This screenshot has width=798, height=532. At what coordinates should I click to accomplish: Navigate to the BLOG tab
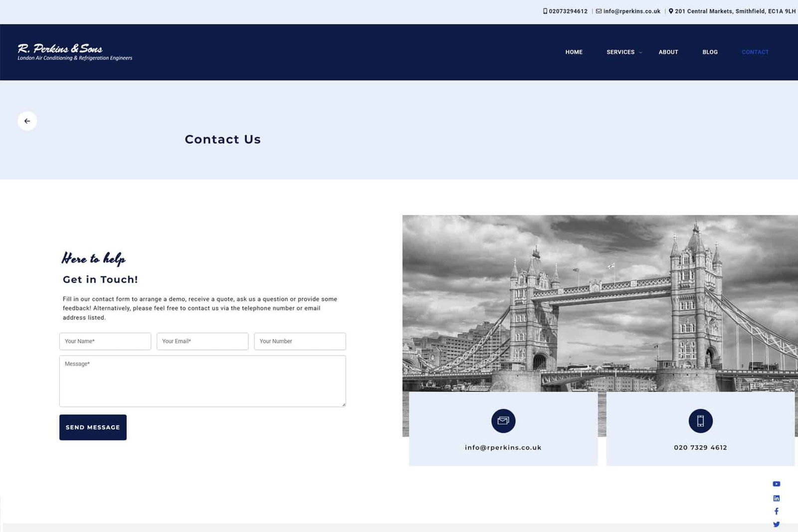click(x=710, y=52)
